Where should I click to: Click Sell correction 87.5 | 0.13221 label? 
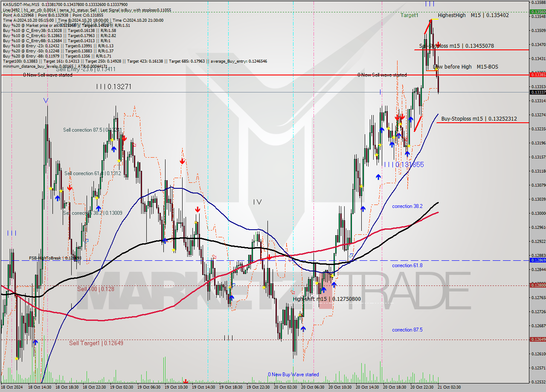pyautogui.click(x=92, y=130)
